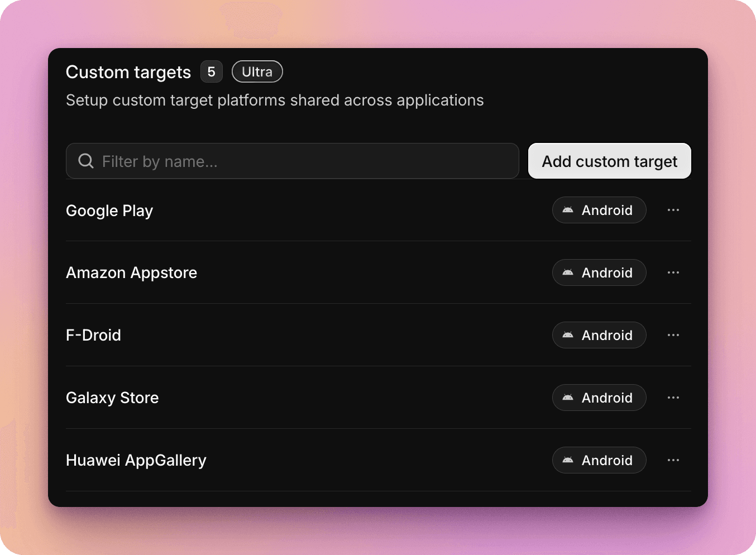
Task: Select the Huawei AppGallery target entry
Action: (136, 460)
